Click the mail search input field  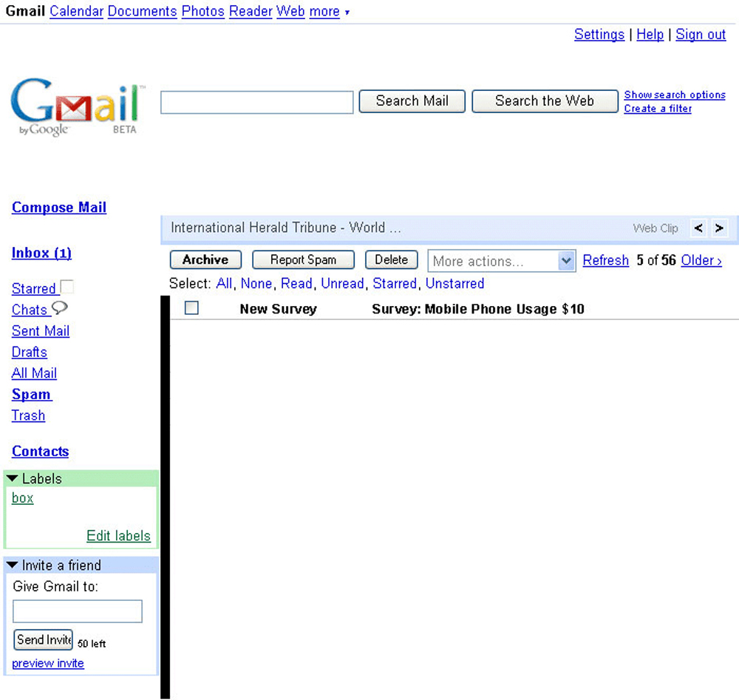coord(257,102)
